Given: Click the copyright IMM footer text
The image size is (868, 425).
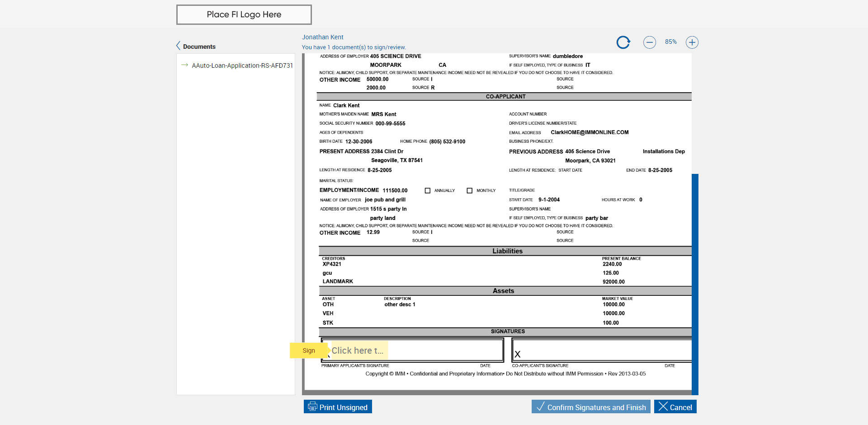Looking at the screenshot, I should pos(505,374).
